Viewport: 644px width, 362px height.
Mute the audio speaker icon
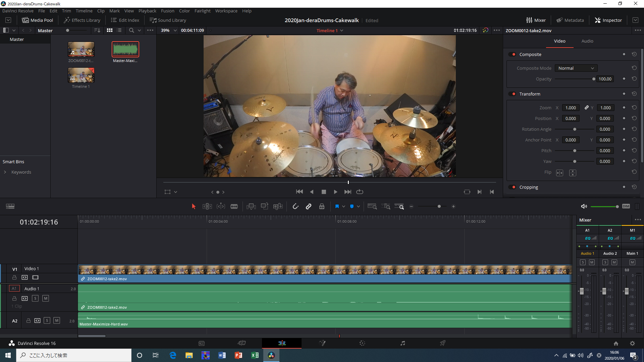click(584, 206)
